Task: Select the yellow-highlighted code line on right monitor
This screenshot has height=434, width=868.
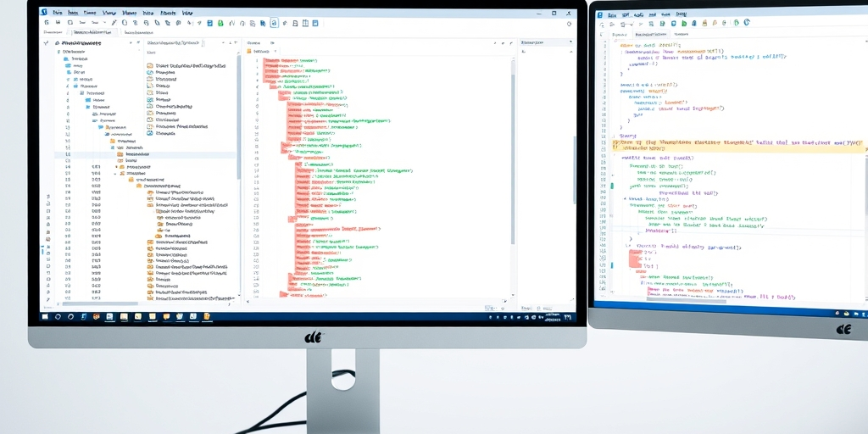Action: coord(738,145)
